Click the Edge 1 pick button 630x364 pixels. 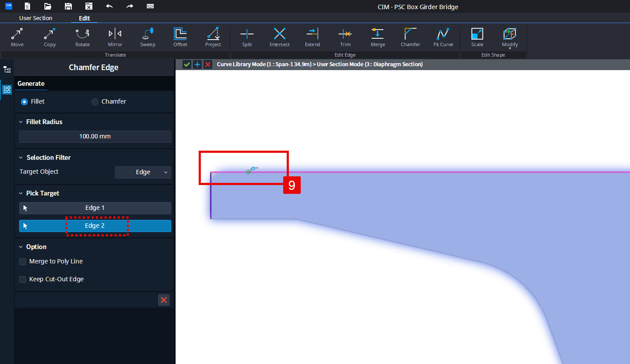point(95,208)
